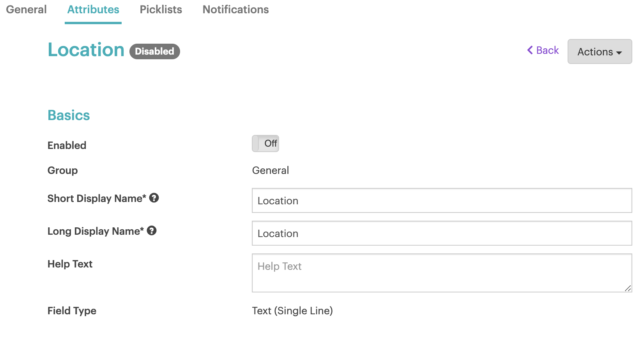
Task: Click the Location page heading
Action: coord(86,50)
